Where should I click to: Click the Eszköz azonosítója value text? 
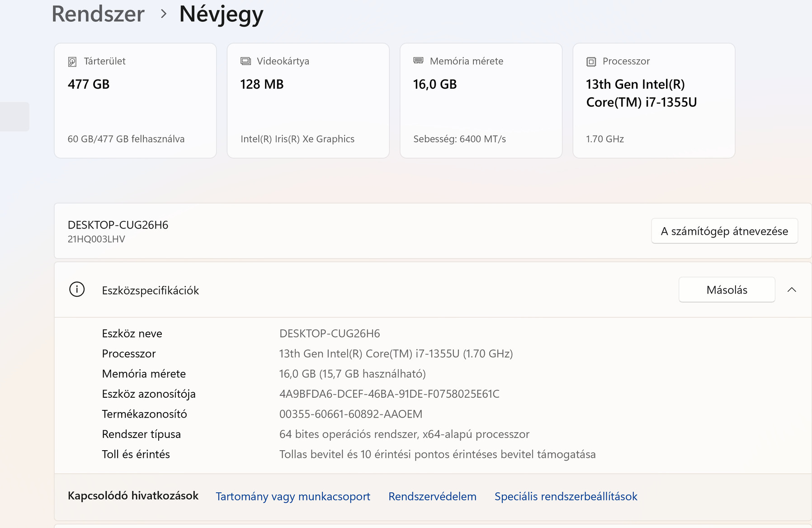pos(389,394)
